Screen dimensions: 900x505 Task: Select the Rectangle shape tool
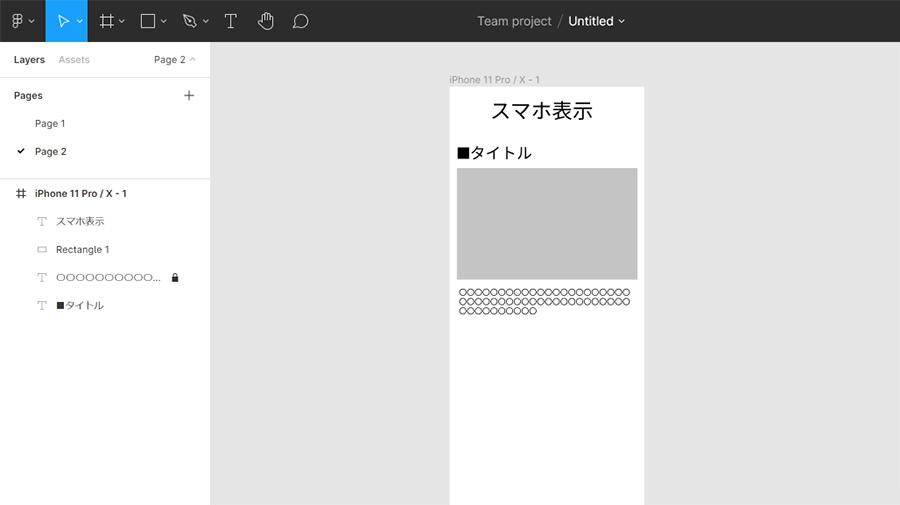(148, 21)
